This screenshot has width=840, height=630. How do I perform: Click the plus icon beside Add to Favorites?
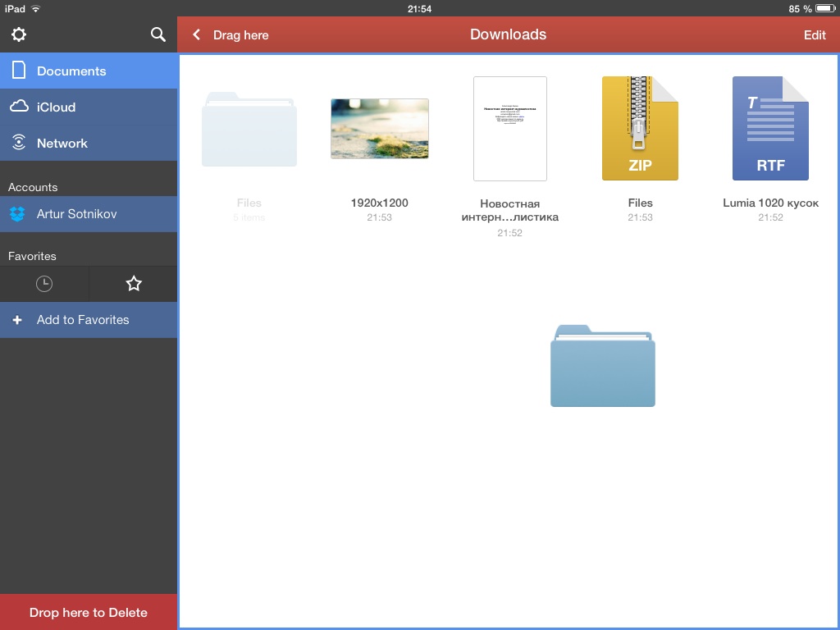(x=17, y=320)
